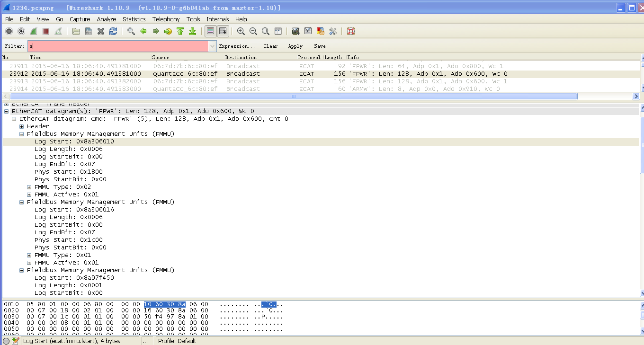Start a new live capture
The width and height of the screenshot is (644, 345).
(x=34, y=31)
